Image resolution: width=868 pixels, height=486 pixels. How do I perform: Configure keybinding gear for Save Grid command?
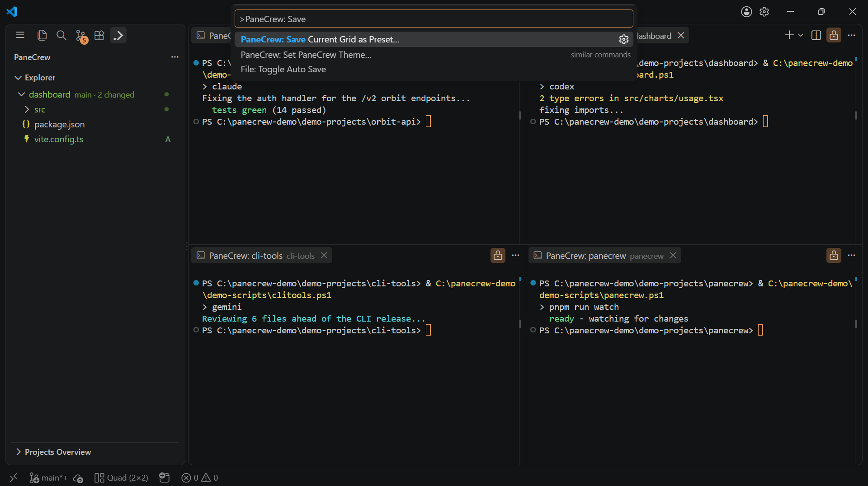click(624, 39)
